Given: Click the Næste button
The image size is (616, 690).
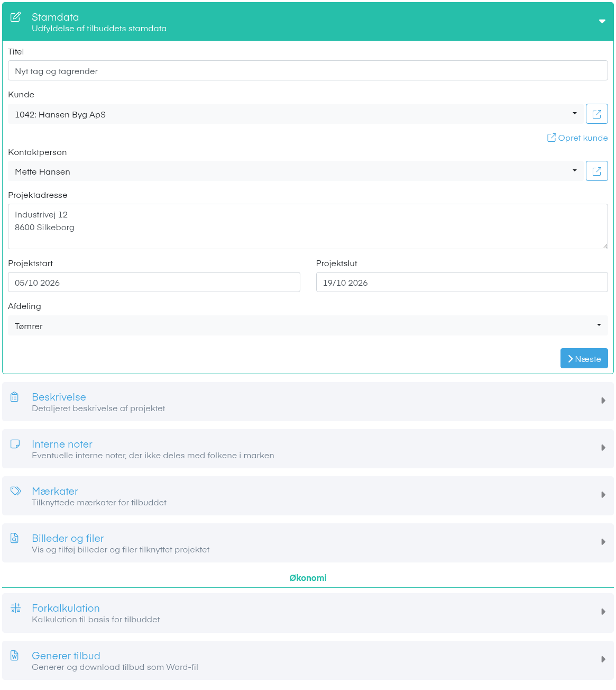Looking at the screenshot, I should tap(584, 358).
